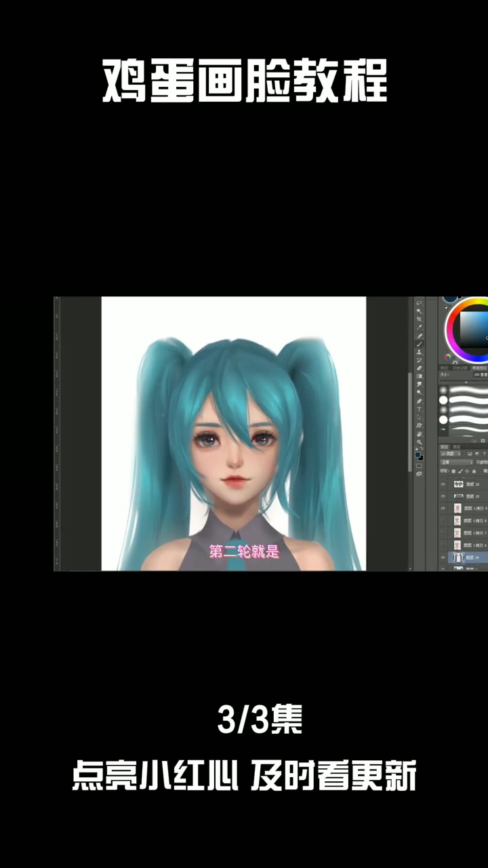
Task: Select the Eyedropper tool
Action: [x=419, y=327]
